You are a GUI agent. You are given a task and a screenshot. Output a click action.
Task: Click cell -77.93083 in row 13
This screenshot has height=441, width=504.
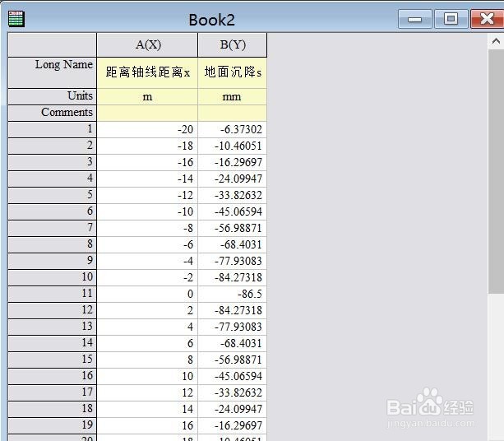[233, 327]
